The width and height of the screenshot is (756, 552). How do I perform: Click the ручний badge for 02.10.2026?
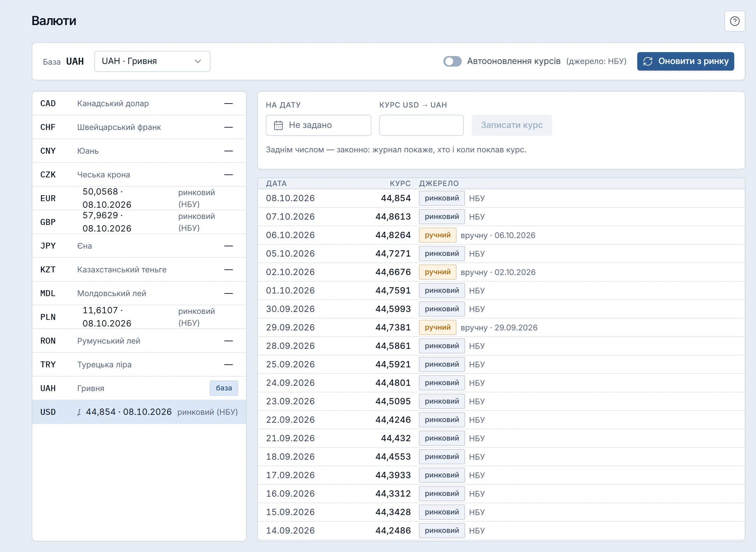[437, 272]
